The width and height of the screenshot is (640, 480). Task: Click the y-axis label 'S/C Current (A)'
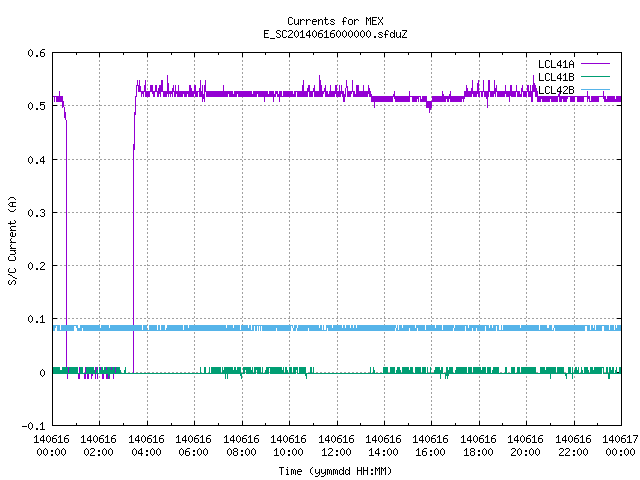[x=13, y=241]
